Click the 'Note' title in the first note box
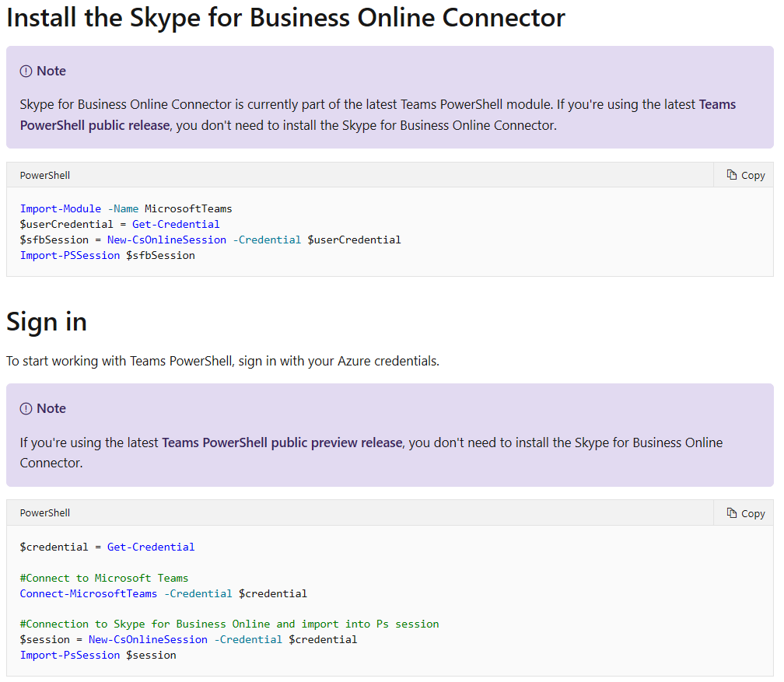784x682 pixels. 51,71
